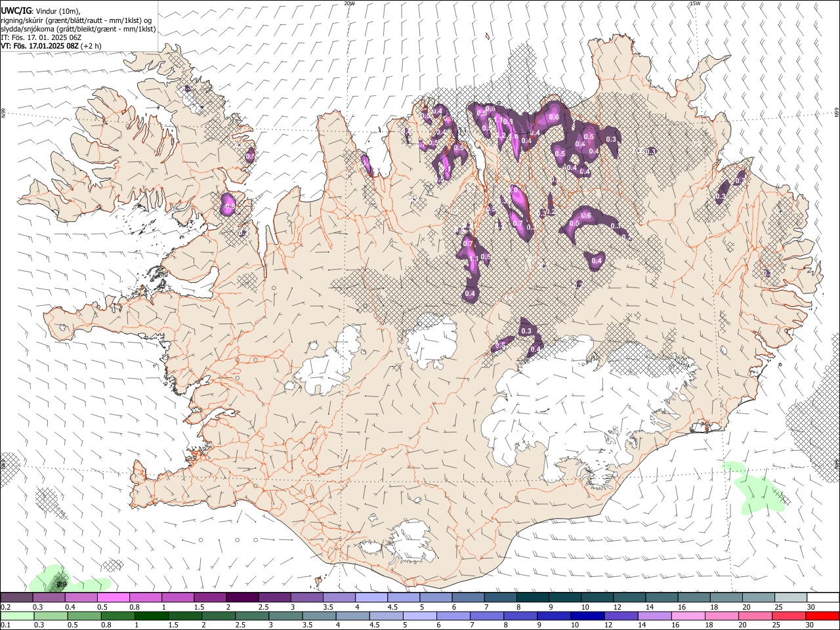Click the grey-teal snow-scale swatch at 16
Viewport: 840px width, 630px height.
tap(694, 598)
